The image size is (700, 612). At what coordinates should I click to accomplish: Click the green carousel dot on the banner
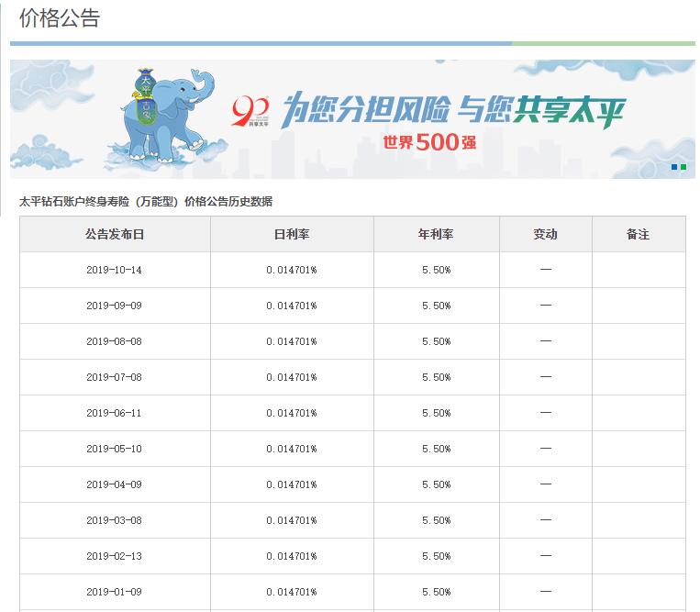coord(683,167)
